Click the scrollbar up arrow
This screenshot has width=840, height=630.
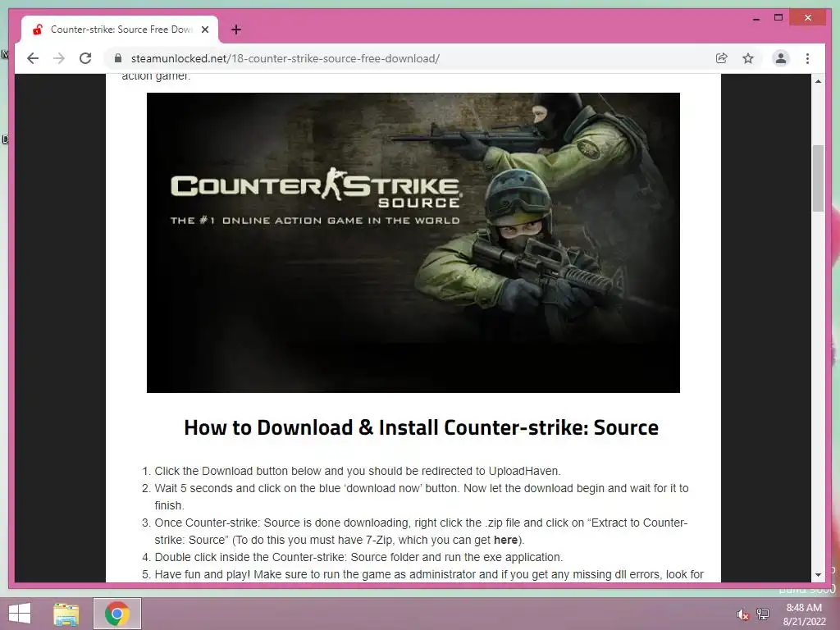818,81
